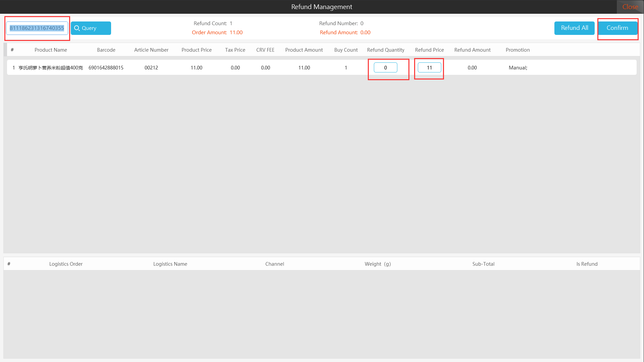Select the first product row by name
The height and width of the screenshot is (362, 644).
point(51,68)
